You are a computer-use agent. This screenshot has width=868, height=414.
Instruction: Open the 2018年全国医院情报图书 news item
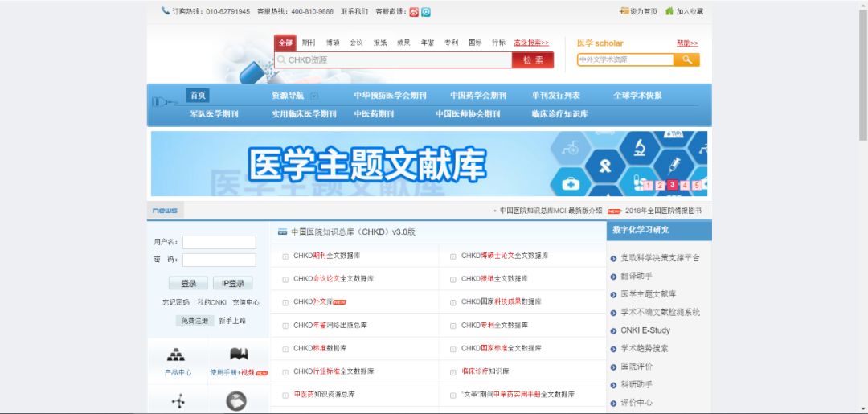coord(663,211)
